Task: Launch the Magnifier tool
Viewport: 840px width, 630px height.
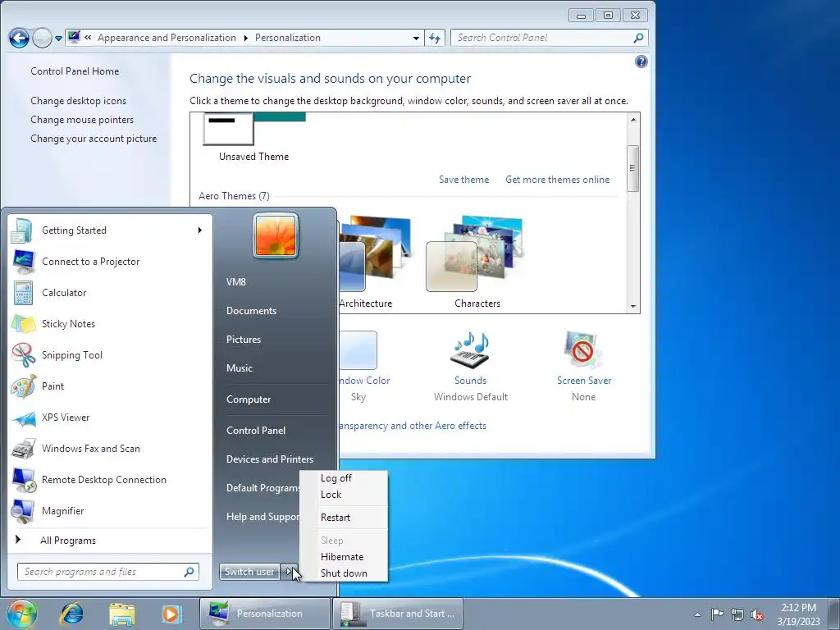Action: tap(109, 510)
